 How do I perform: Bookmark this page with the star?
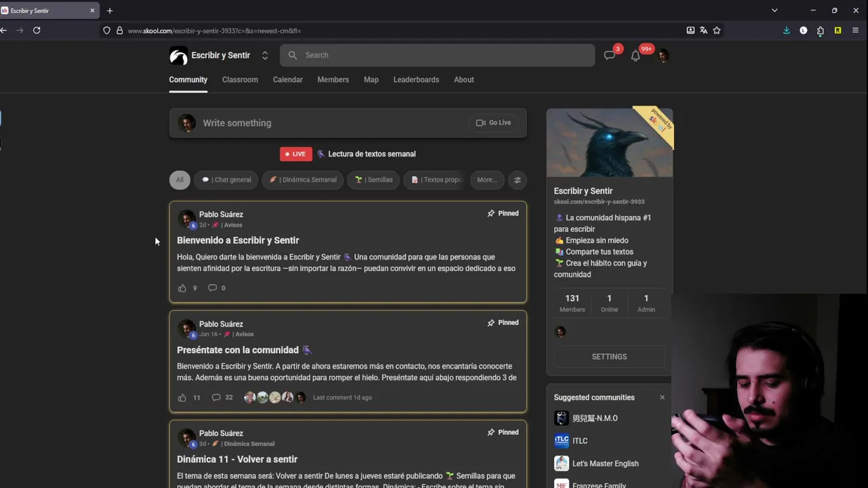point(717,30)
